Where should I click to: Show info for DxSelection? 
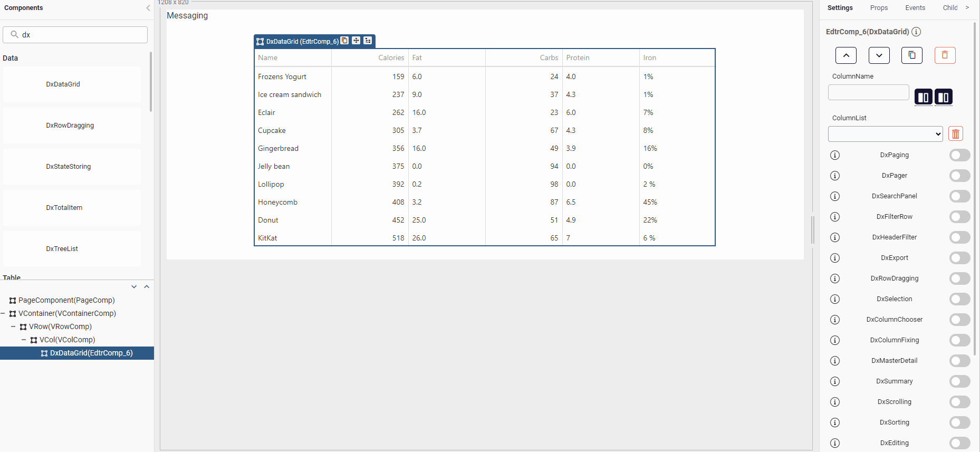pyautogui.click(x=835, y=299)
